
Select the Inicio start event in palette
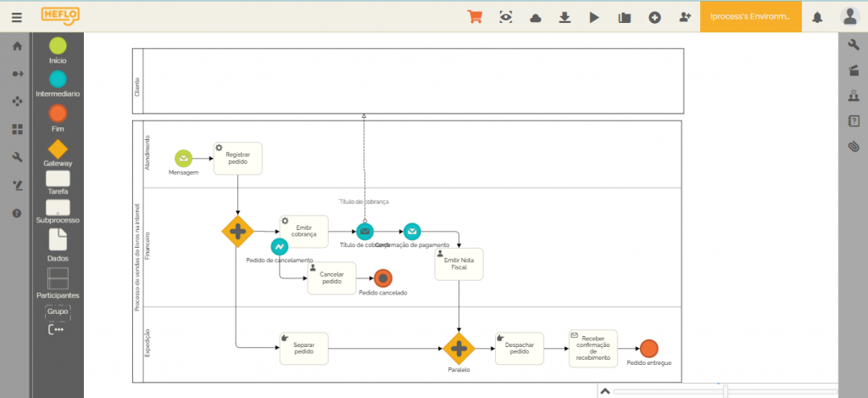(x=58, y=46)
